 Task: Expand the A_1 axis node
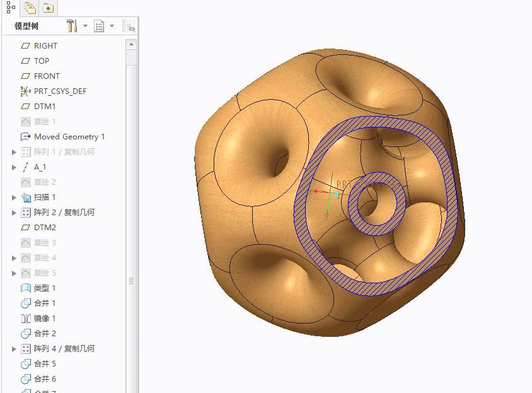14,167
